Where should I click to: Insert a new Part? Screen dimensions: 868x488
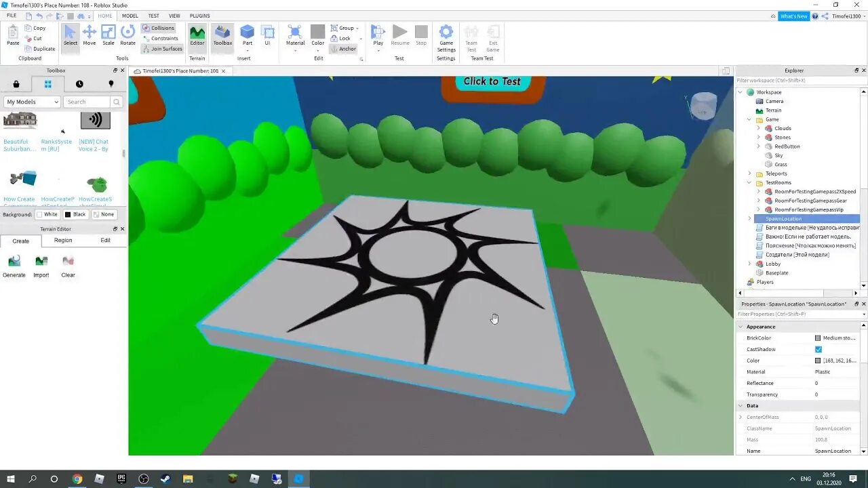(248, 35)
